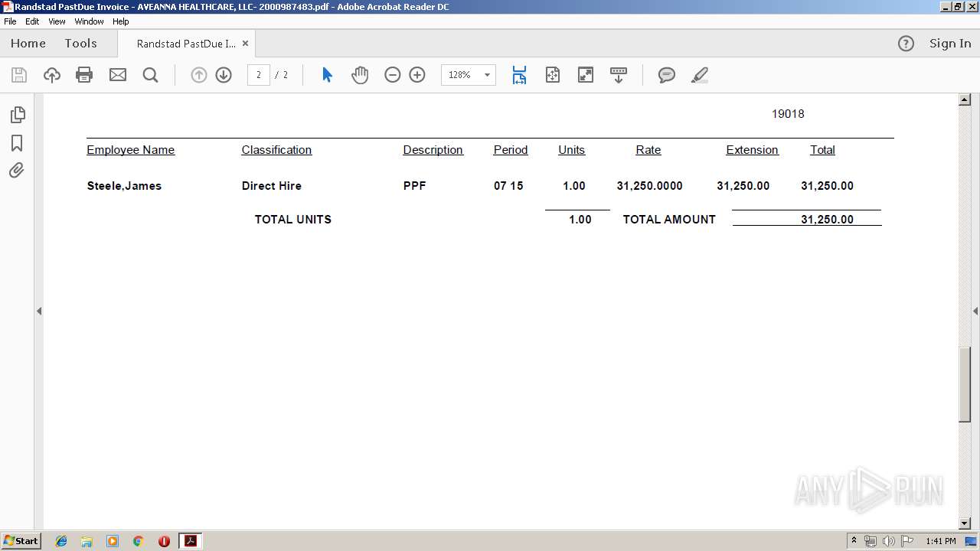980x551 pixels.
Task: Open the View menu
Action: [57, 21]
